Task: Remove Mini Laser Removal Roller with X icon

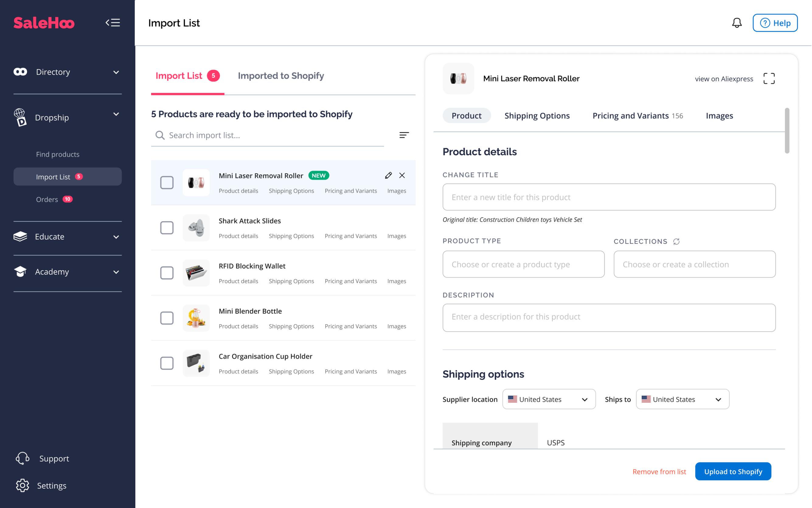Action: [x=402, y=175]
